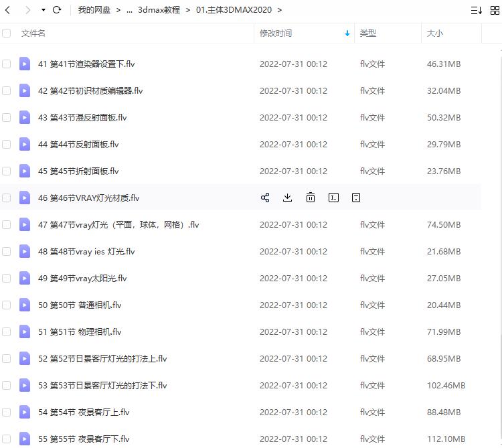The image size is (502, 448).
Task: Select checkbox for 第49节vray太阳光.flv
Action: tap(7, 278)
